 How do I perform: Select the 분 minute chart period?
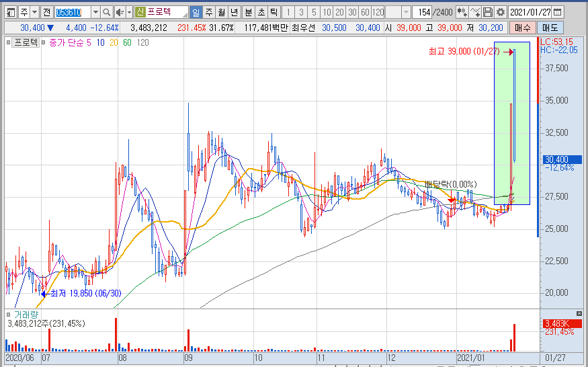coord(248,12)
